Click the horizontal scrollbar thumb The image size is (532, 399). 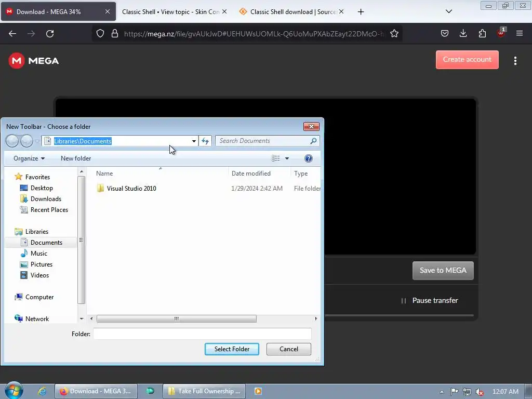tap(177, 318)
